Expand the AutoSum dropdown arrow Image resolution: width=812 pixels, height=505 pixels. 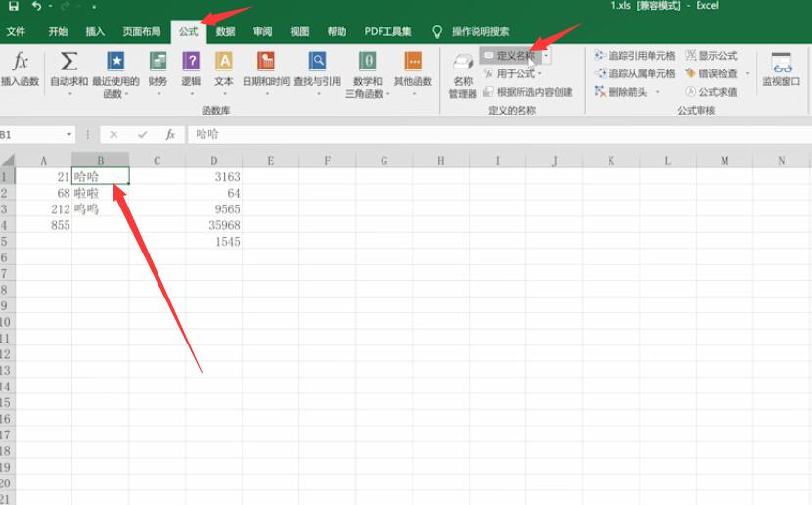[x=69, y=94]
